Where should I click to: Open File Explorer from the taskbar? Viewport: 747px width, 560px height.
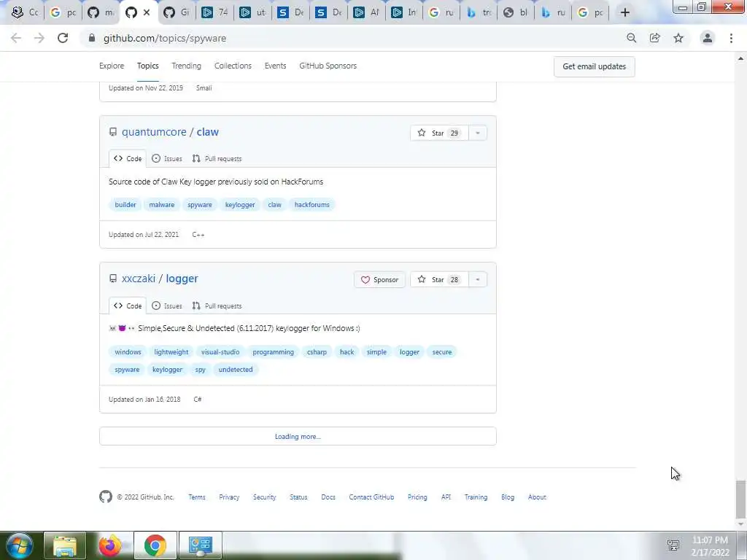[x=65, y=545]
